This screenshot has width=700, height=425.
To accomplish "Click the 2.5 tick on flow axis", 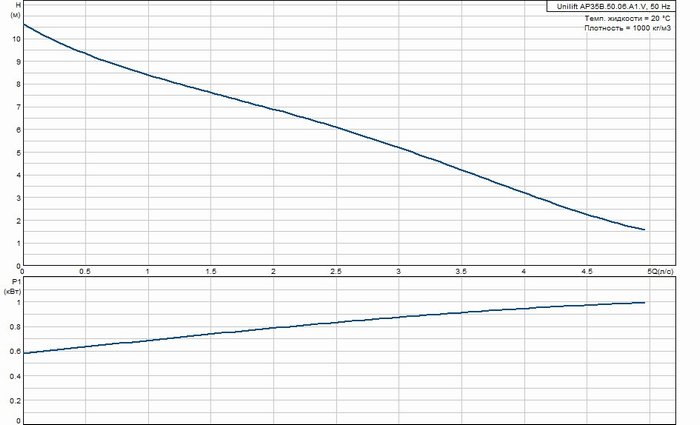I will tap(336, 271).
